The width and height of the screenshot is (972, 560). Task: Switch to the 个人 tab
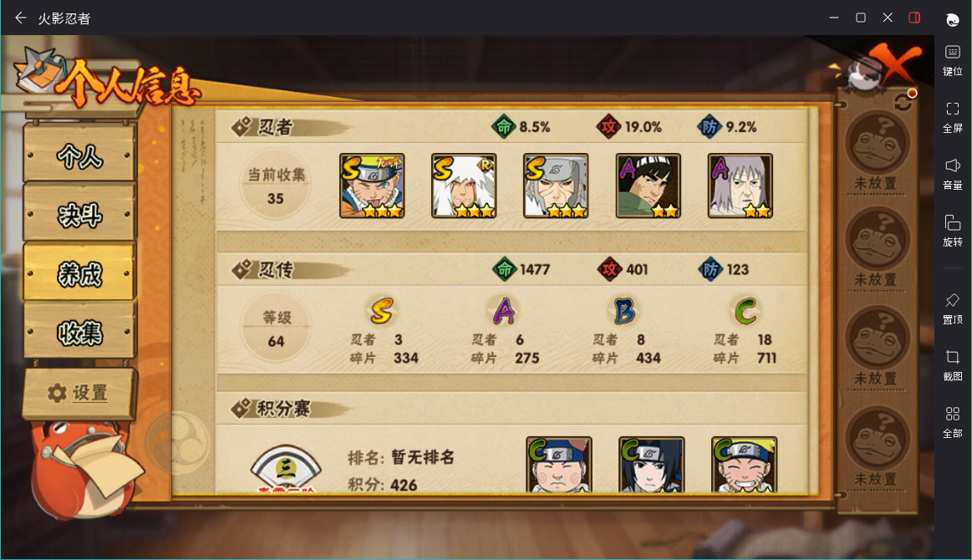coord(79,155)
